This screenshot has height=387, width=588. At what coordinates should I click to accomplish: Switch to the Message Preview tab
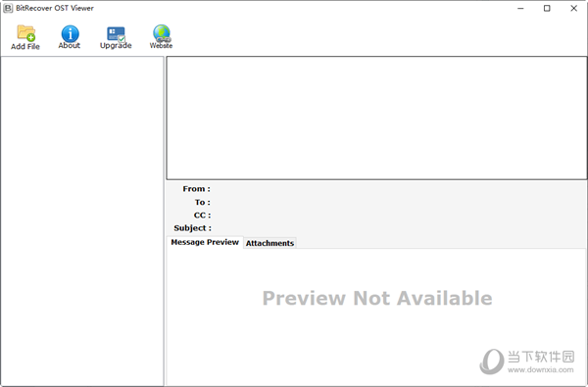[x=205, y=242]
